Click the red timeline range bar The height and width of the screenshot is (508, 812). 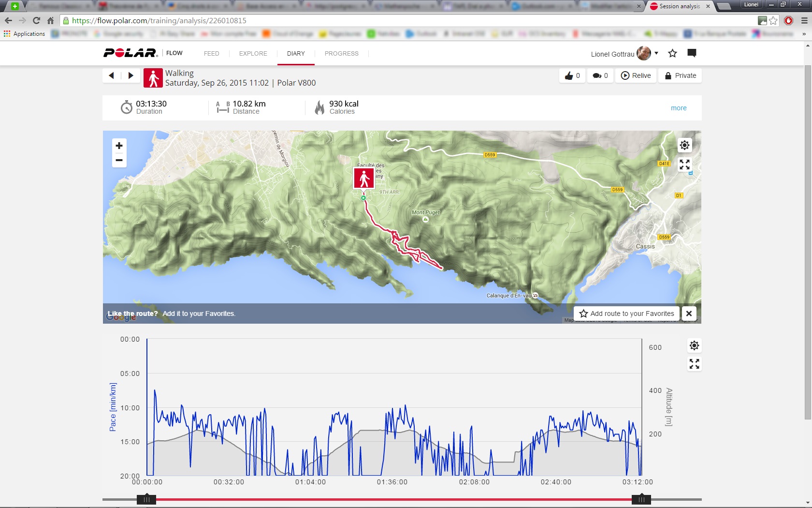click(393, 499)
